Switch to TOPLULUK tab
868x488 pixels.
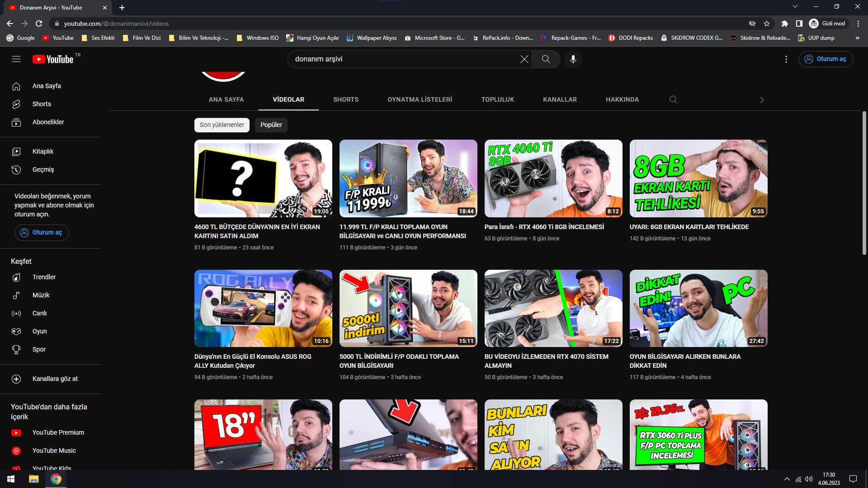(498, 99)
